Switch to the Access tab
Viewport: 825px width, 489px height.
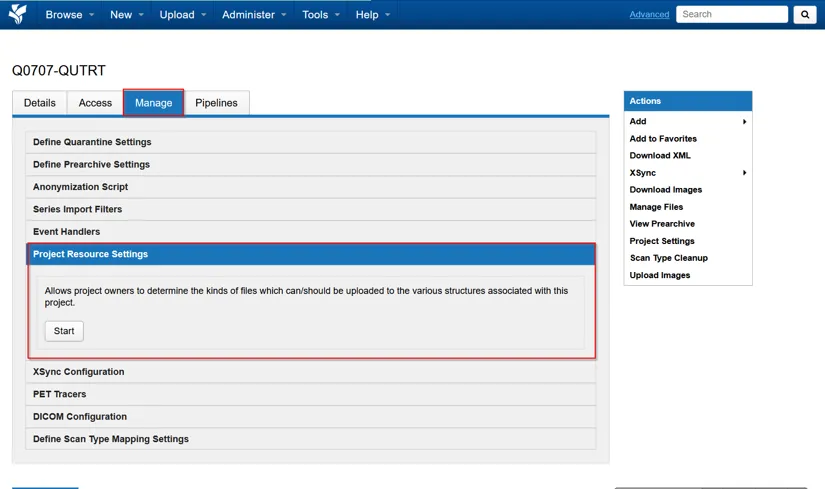[x=95, y=103]
